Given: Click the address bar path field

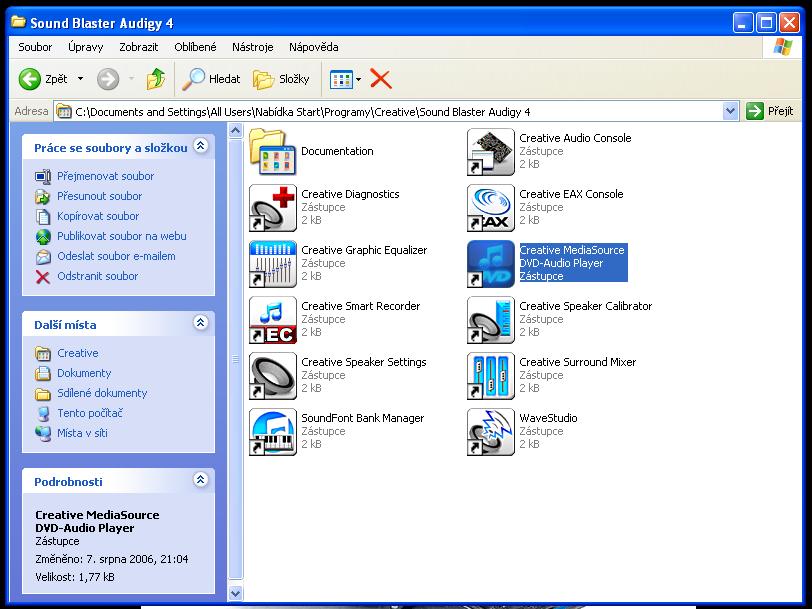Looking at the screenshot, I should click(390, 111).
